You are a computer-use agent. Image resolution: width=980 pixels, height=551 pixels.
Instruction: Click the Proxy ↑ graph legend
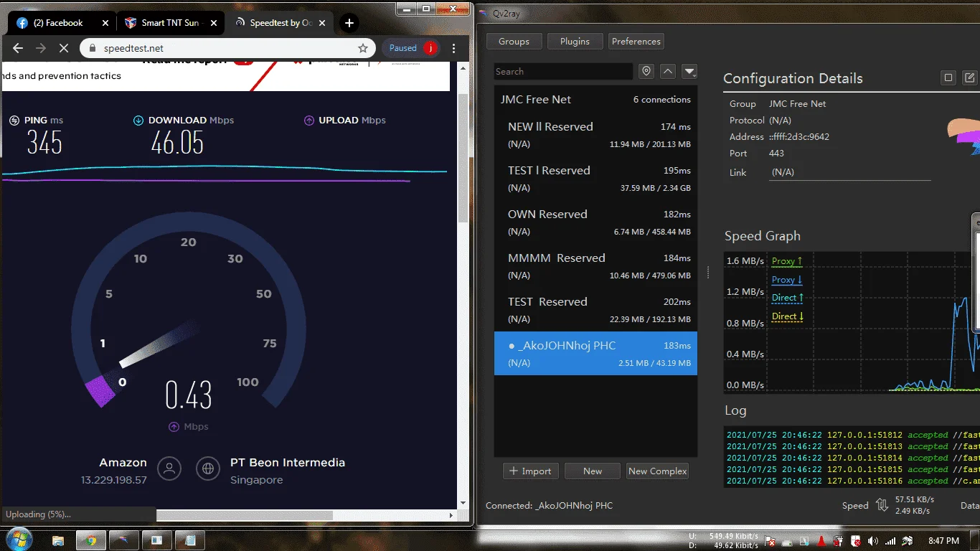pos(787,262)
